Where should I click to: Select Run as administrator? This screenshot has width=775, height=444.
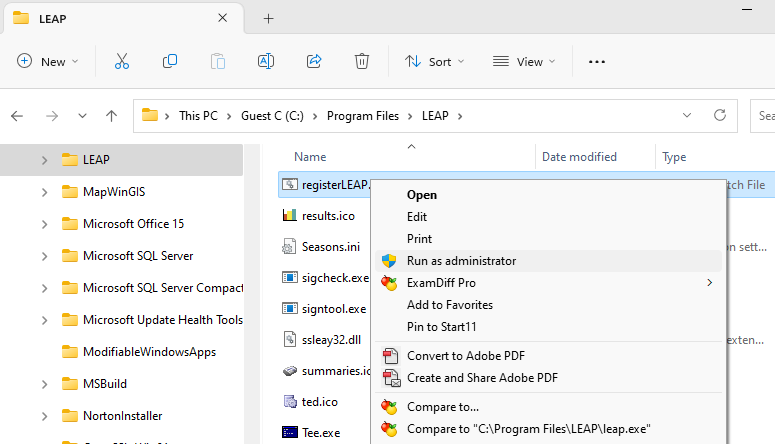click(548, 261)
